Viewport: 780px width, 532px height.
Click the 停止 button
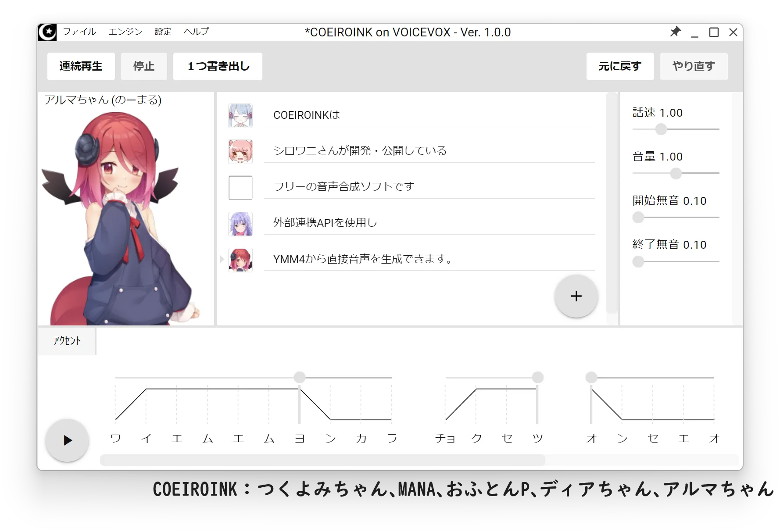[x=144, y=66]
